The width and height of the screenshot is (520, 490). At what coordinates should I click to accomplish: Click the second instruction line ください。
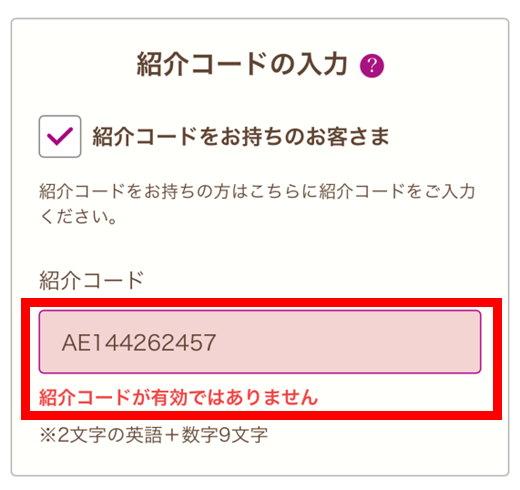78,217
